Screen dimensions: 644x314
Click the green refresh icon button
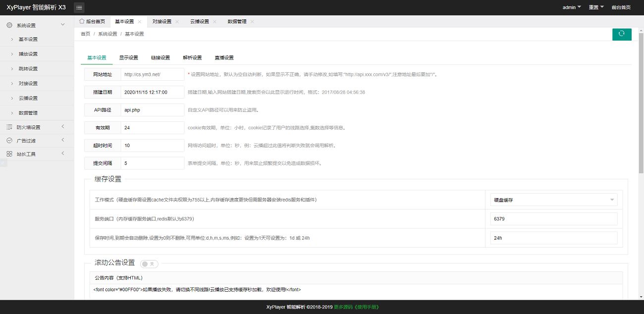622,34
